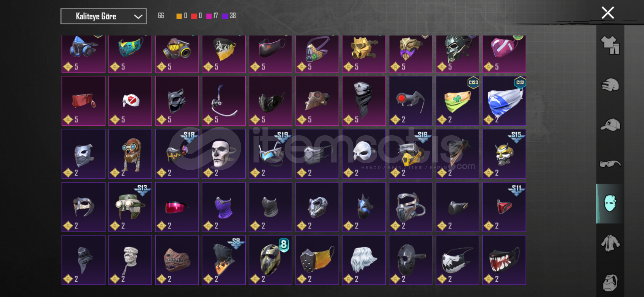Open the outfit shirt category icon

point(610,45)
